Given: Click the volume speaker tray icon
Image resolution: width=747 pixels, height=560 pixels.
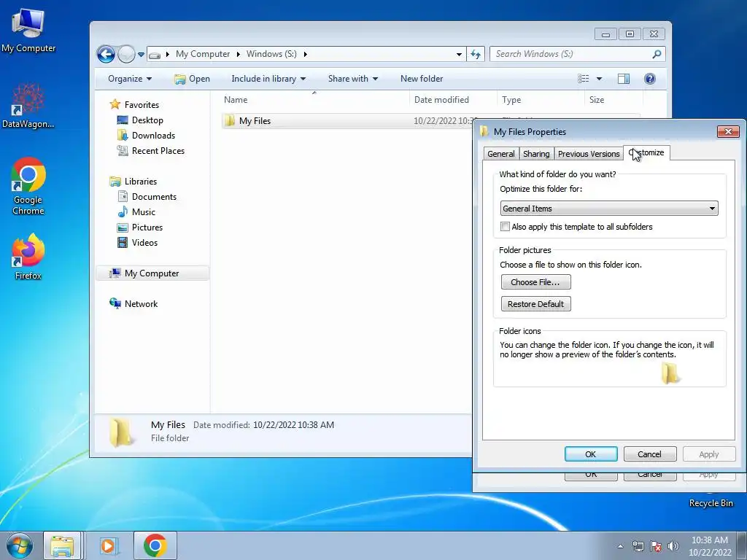Looking at the screenshot, I should point(673,546).
